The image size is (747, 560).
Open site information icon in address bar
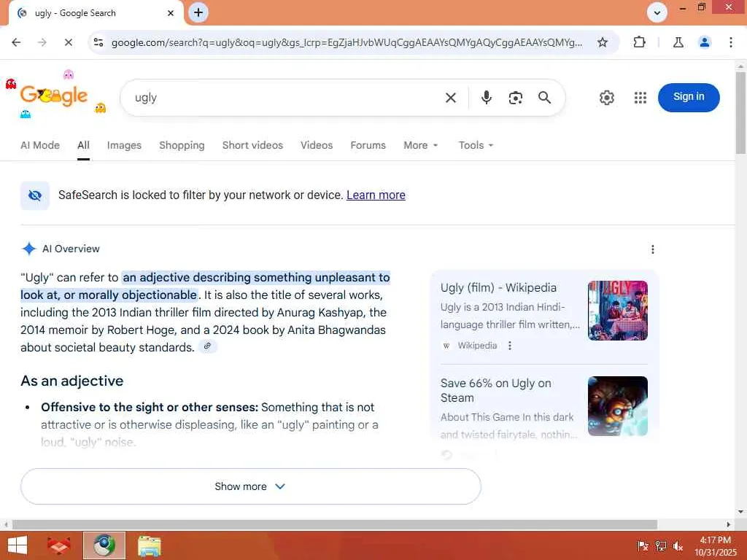98,42
